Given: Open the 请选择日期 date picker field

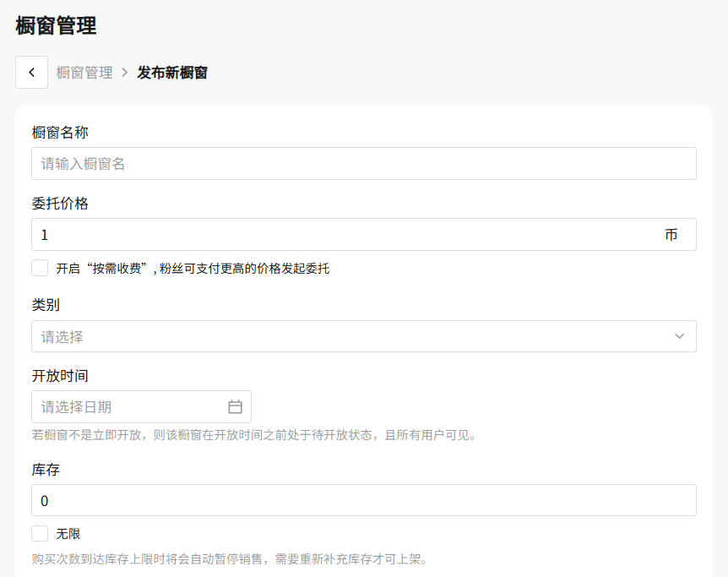Looking at the screenshot, I should point(141,407).
